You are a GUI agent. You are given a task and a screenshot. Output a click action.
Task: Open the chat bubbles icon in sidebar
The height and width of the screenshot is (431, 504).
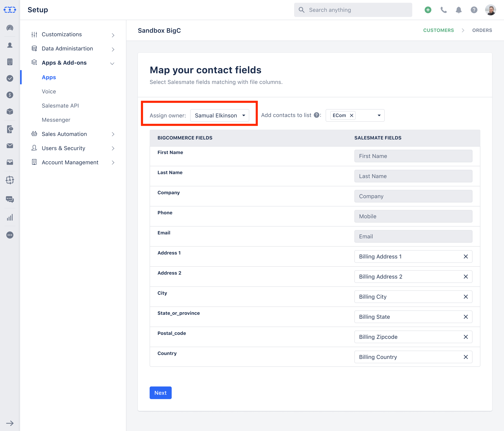coord(10,199)
